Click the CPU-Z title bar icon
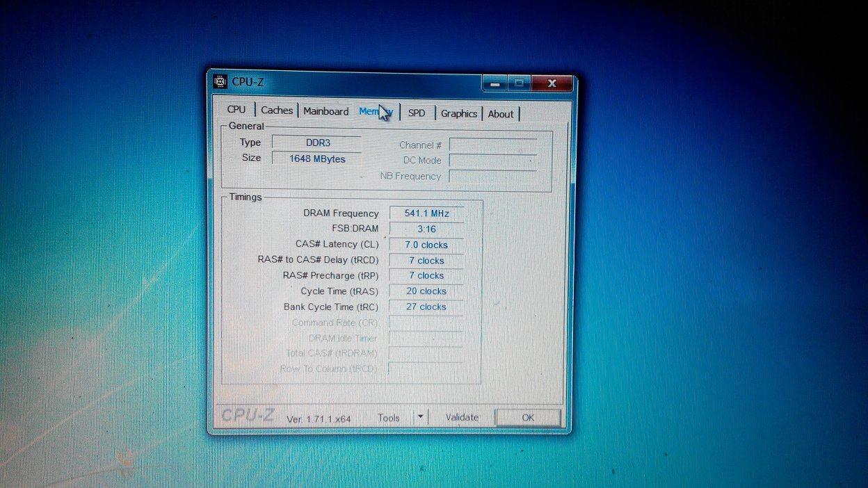This screenshot has height=488, width=868. tap(220, 81)
